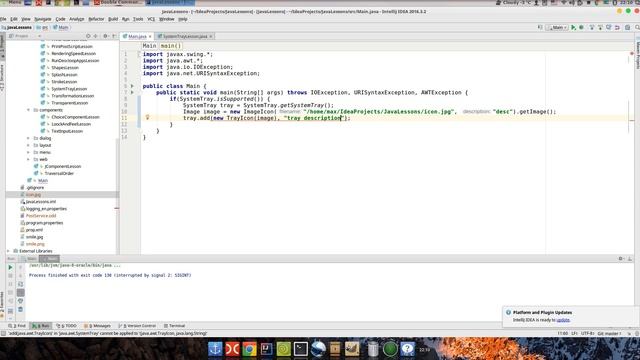
Task: Open the terminal app in the dock
Action: pos(301,349)
